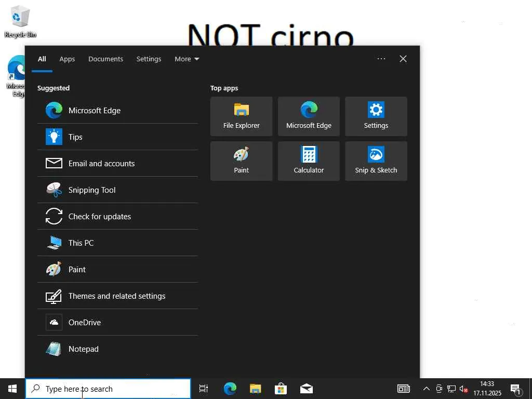The width and height of the screenshot is (532, 399).
Task: Open Email and accounts settings
Action: coord(117,163)
